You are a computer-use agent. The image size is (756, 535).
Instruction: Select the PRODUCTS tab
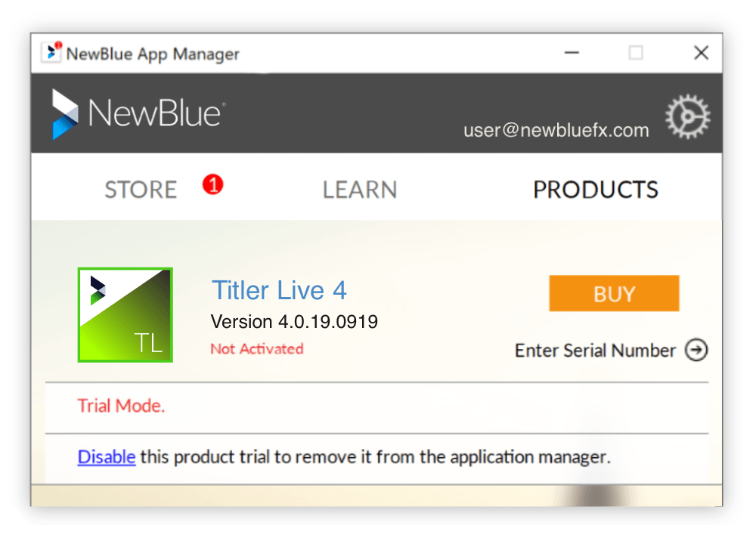click(x=596, y=190)
